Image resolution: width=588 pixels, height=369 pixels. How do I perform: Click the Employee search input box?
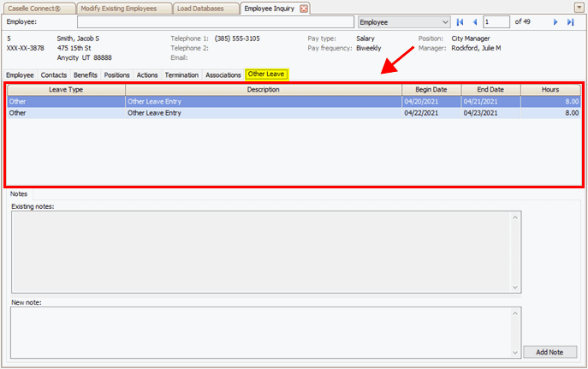tap(214, 21)
